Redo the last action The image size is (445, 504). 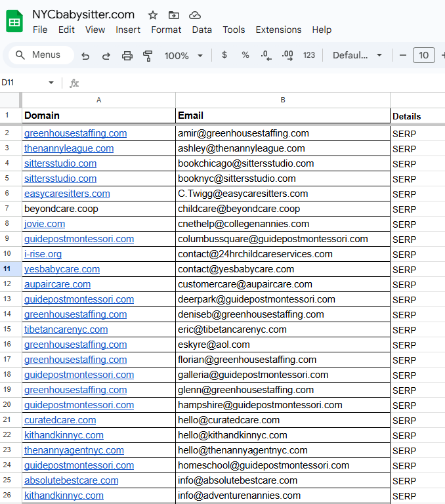(x=106, y=56)
